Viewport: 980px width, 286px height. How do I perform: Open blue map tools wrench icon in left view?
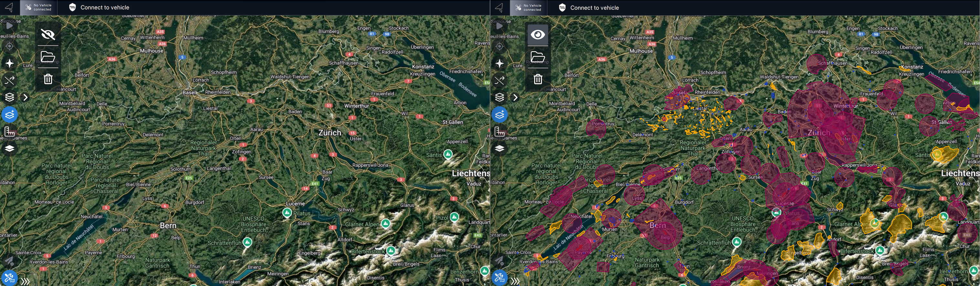[9, 278]
